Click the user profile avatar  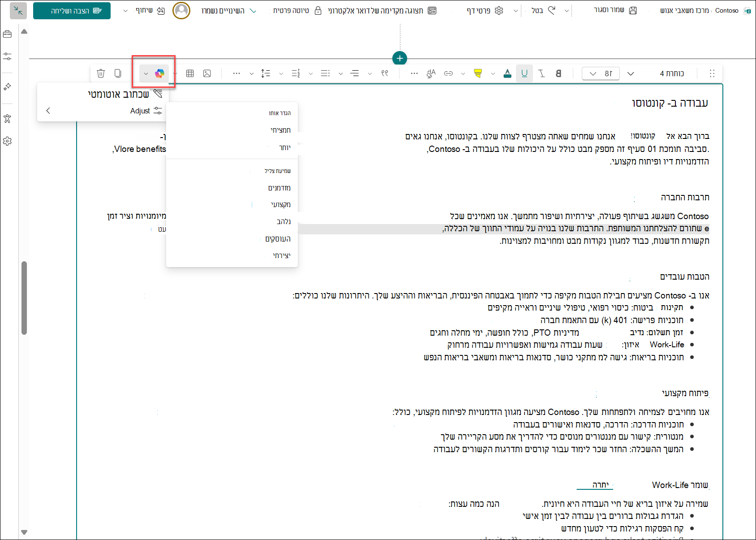pos(181,11)
